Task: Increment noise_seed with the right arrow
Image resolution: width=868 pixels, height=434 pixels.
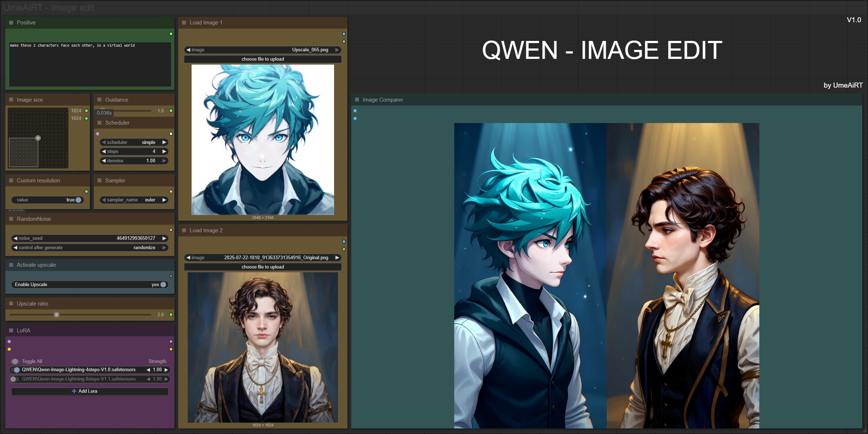Action: (164, 238)
